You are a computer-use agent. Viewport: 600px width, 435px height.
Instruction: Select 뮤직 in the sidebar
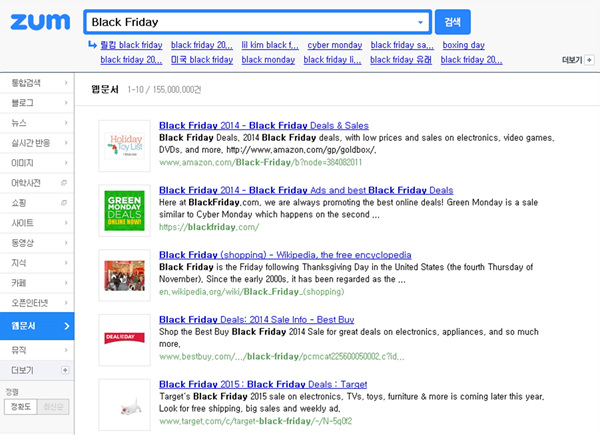pyautogui.click(x=37, y=350)
